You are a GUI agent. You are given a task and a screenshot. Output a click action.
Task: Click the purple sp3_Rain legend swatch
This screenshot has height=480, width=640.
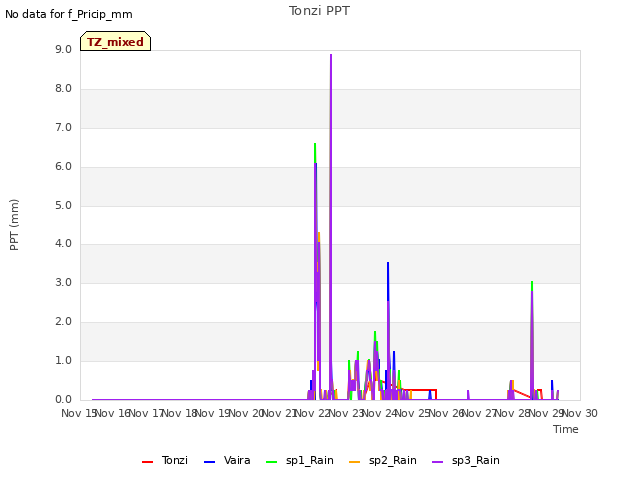point(438,462)
